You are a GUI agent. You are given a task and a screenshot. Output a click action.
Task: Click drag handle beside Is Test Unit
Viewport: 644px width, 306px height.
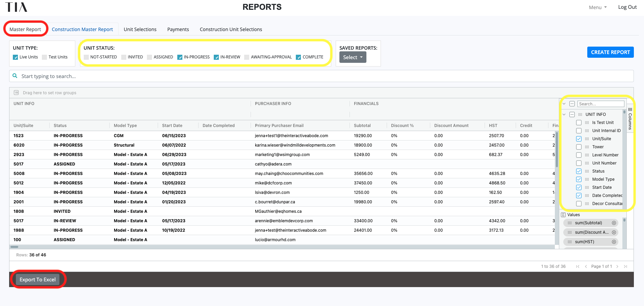587,123
